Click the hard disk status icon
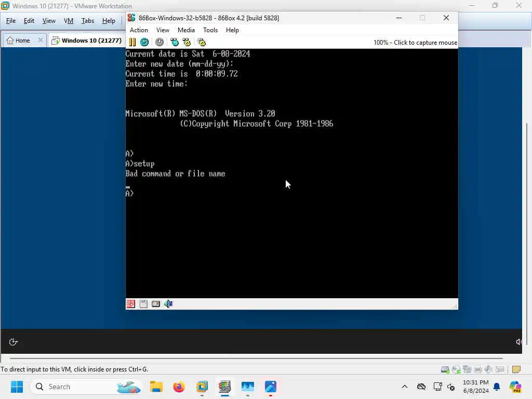Screen dimensions: 532x399 click(156, 303)
